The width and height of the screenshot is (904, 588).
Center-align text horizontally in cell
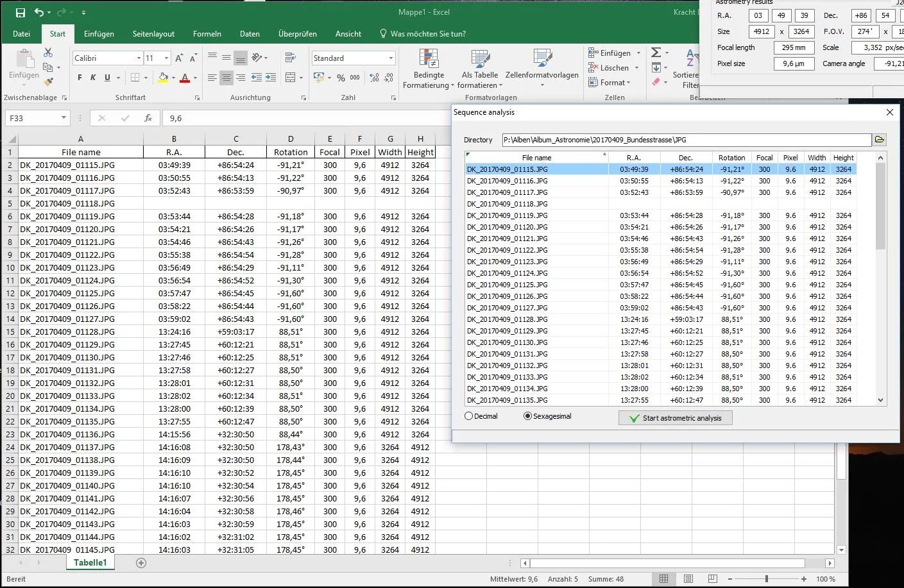point(226,78)
